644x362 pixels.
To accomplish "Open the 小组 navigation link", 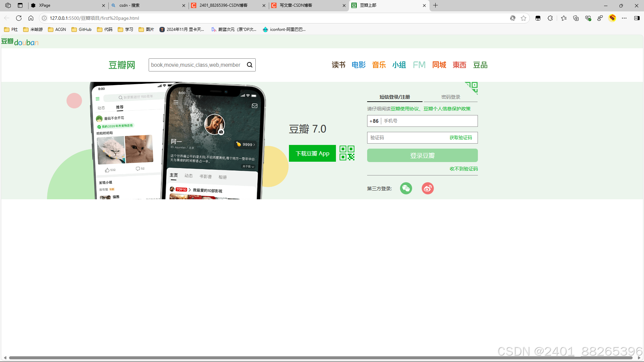I will point(399,65).
